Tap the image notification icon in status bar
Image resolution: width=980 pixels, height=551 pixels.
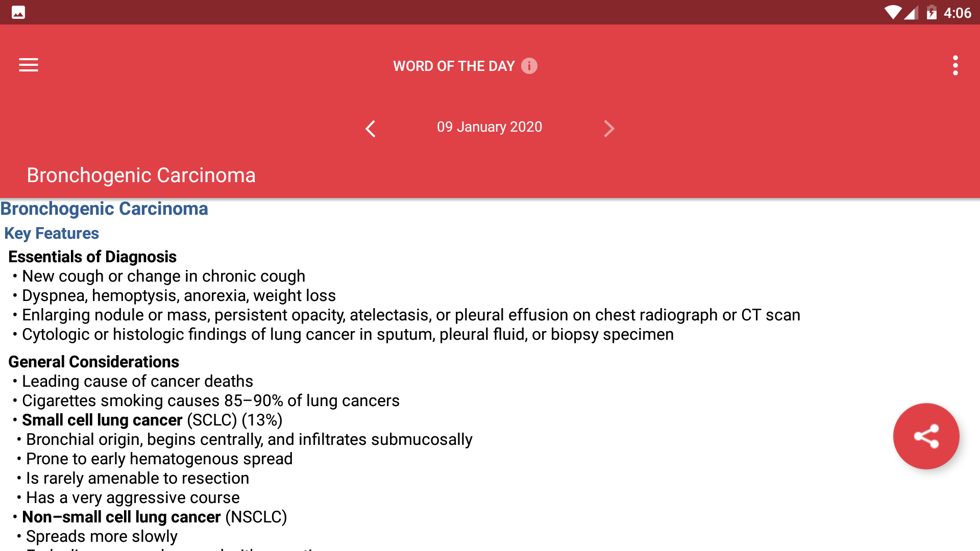19,12
